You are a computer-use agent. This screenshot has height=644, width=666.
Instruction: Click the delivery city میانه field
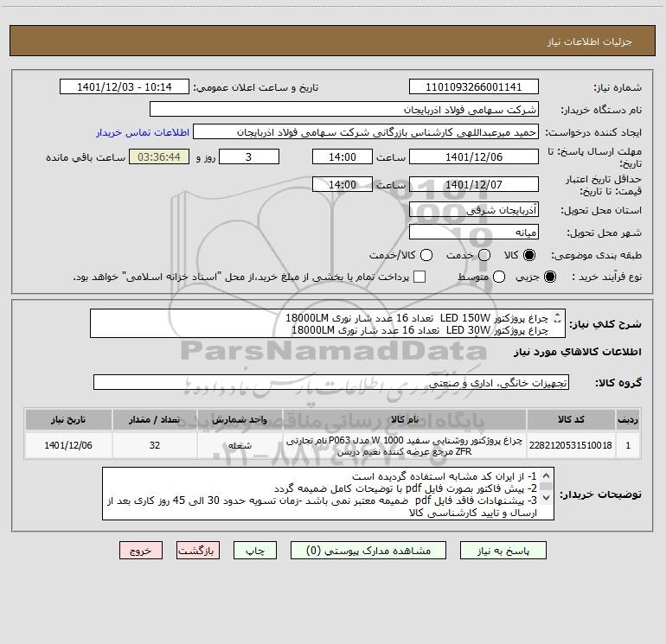(474, 232)
